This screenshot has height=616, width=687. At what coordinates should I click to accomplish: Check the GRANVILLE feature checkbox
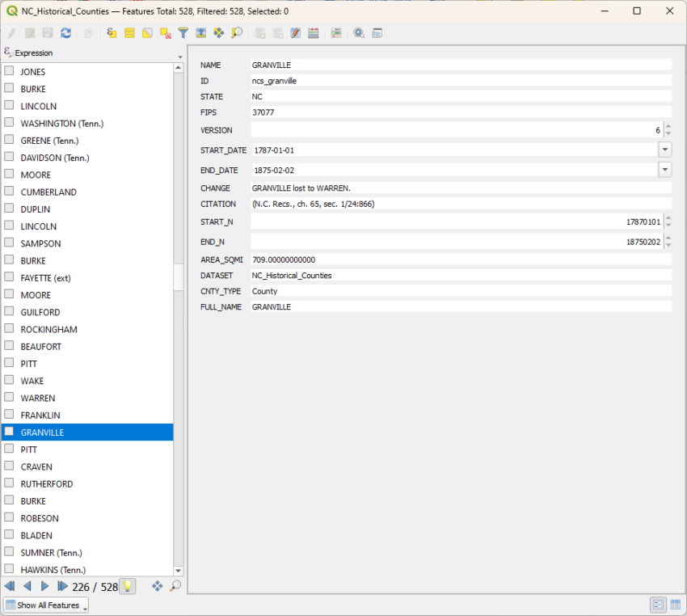11,432
